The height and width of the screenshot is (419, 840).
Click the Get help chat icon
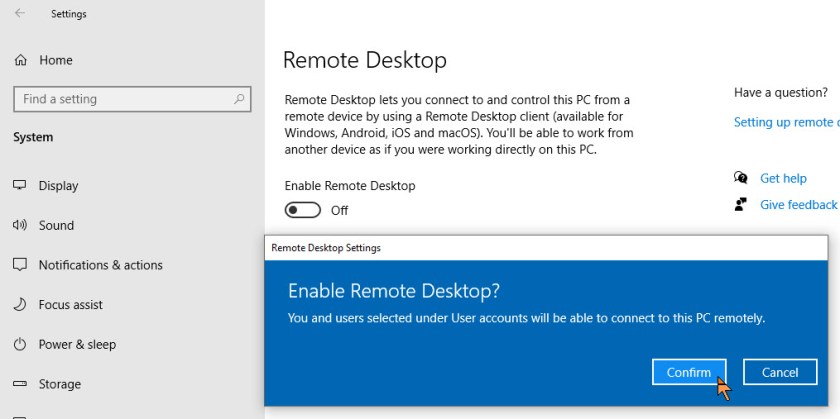(x=741, y=177)
